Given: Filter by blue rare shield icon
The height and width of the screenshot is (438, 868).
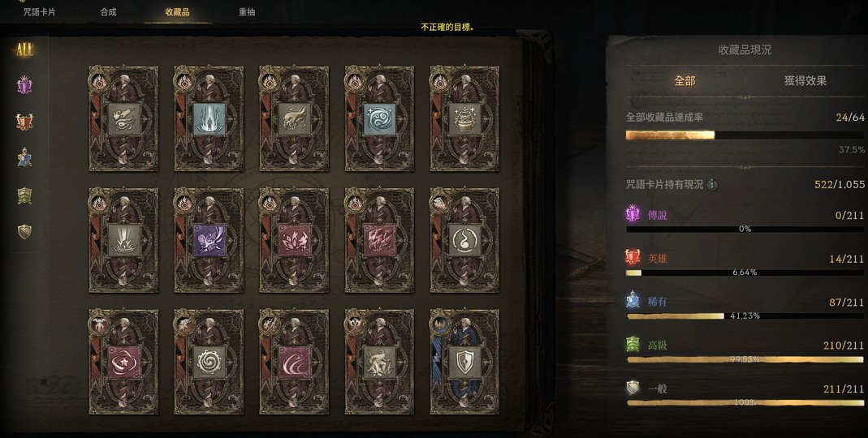Looking at the screenshot, I should coord(24,158).
